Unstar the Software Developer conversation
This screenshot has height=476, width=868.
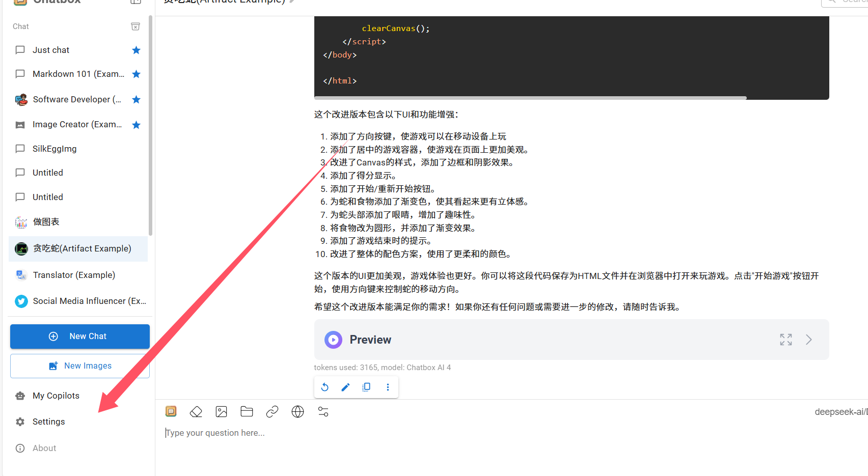pos(136,99)
